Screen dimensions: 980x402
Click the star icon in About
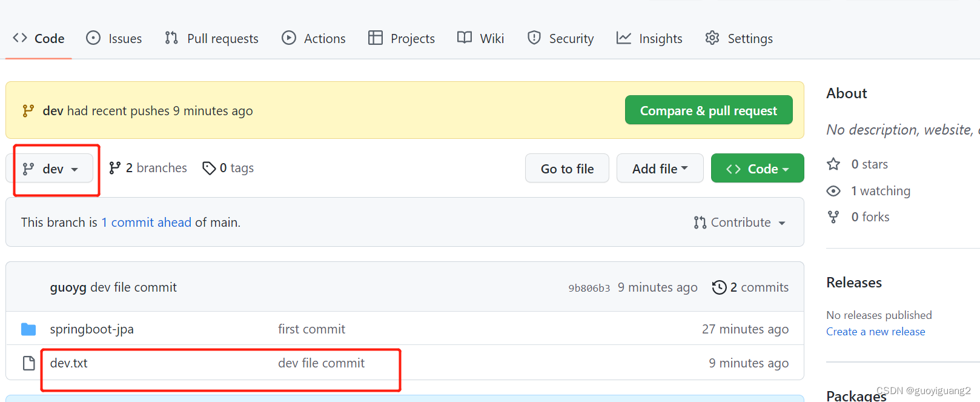833,164
